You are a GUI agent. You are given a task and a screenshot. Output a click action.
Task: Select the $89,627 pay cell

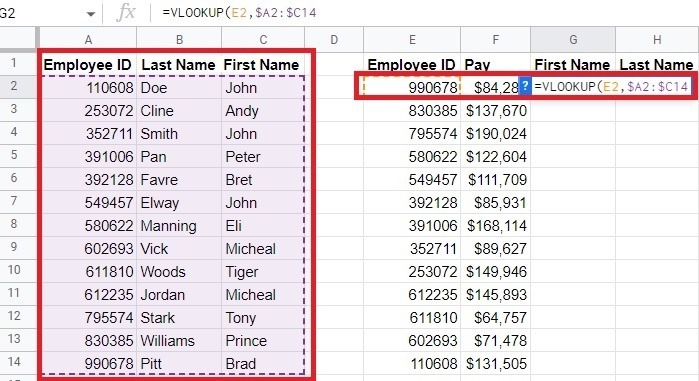[x=495, y=249]
